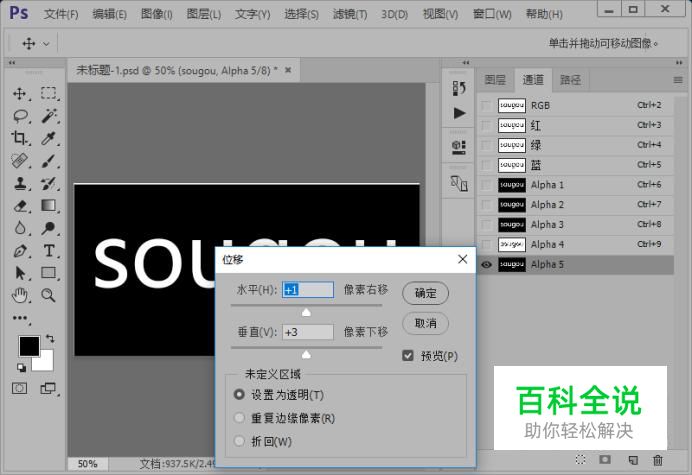Viewport: 692px width, 475px height.
Task: Select the Crop tool
Action: click(19, 139)
